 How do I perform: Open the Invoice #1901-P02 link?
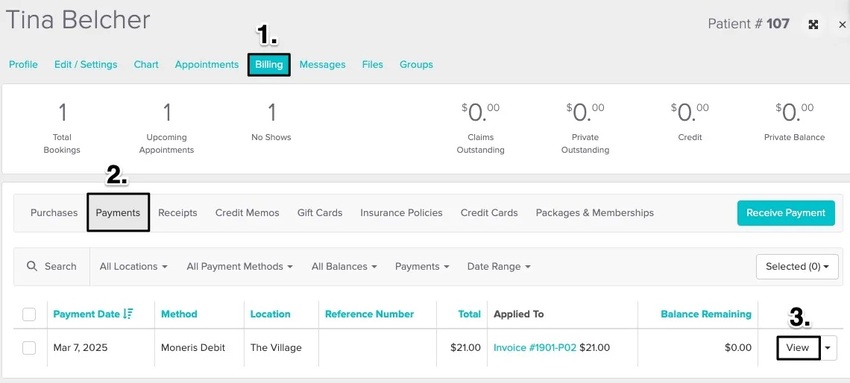pyautogui.click(x=535, y=348)
